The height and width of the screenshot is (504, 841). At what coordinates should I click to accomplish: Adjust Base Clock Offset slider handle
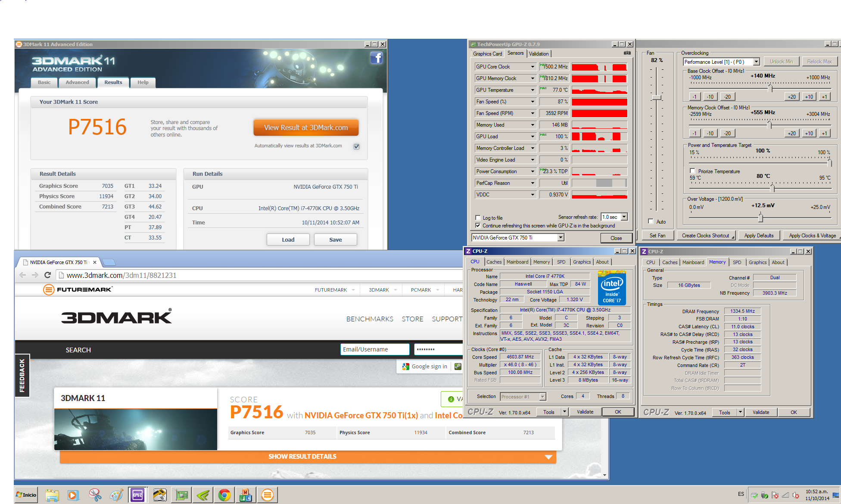coord(770,88)
